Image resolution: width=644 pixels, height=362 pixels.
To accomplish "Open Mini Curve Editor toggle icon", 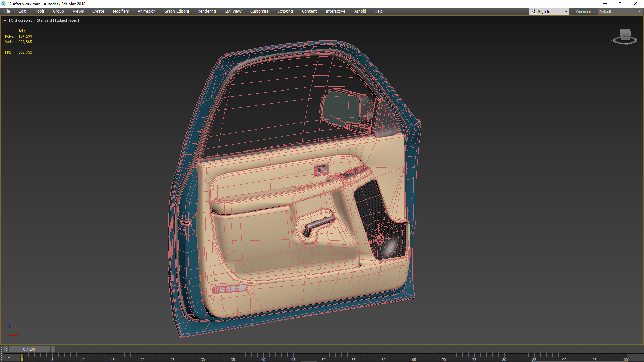I will pyautogui.click(x=10, y=358).
